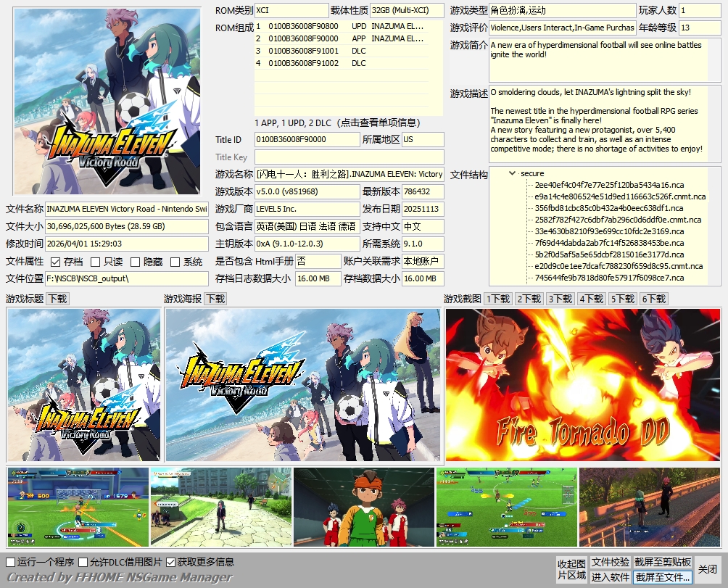
Task: Click the 截屏至剪贴板 button
Action: pyautogui.click(x=663, y=562)
